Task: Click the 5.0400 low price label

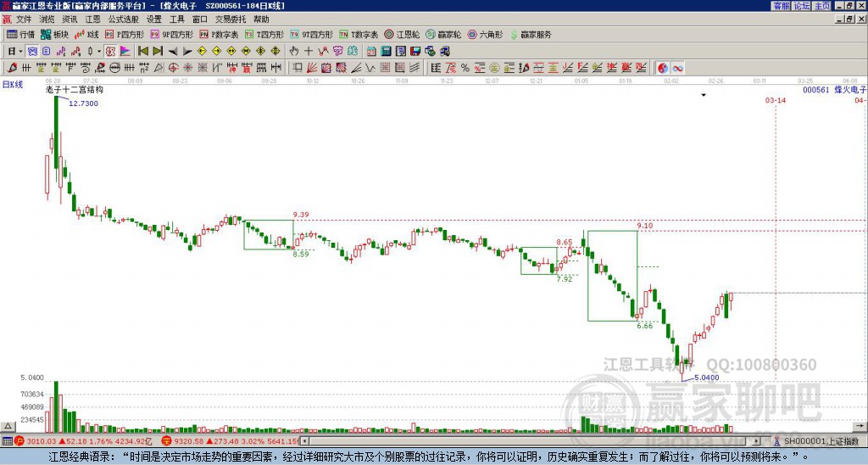Action: (x=707, y=378)
